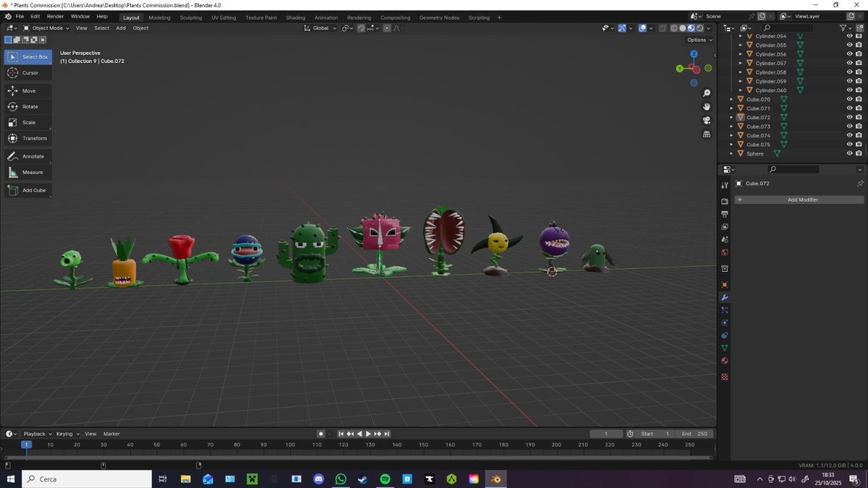Viewport: 868px width, 488px height.
Task: Open the Tool properties tab
Action: coord(724,186)
